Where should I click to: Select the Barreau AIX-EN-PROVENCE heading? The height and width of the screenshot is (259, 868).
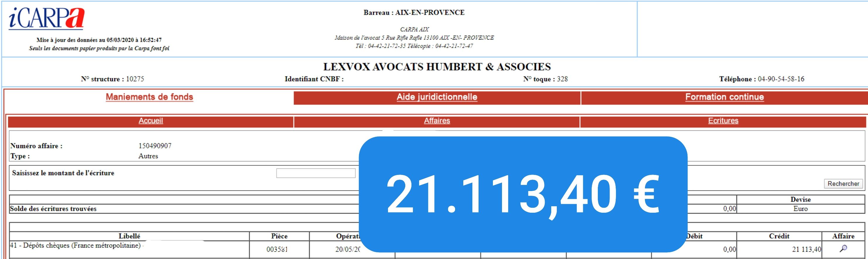pyautogui.click(x=414, y=13)
